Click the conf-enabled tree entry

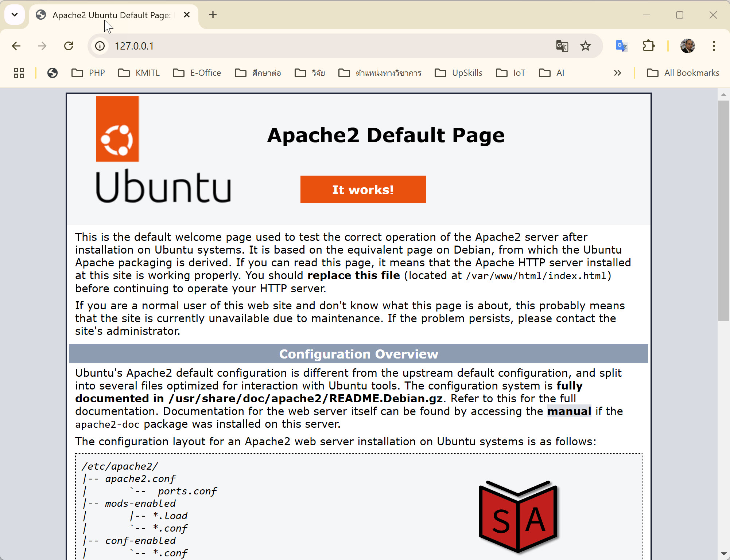[140, 541]
